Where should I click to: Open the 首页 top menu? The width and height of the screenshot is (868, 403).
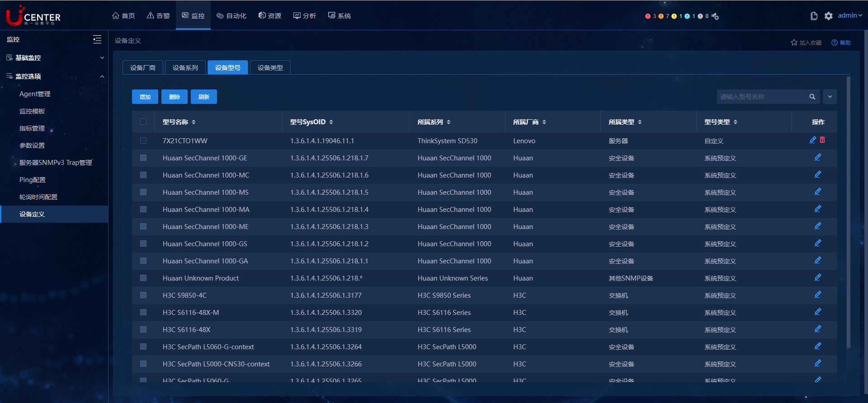[x=123, y=16]
